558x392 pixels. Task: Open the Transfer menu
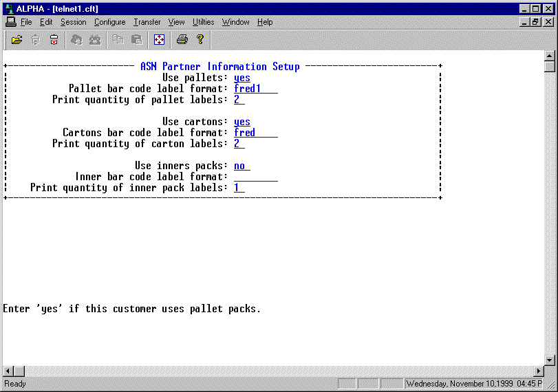coord(147,22)
